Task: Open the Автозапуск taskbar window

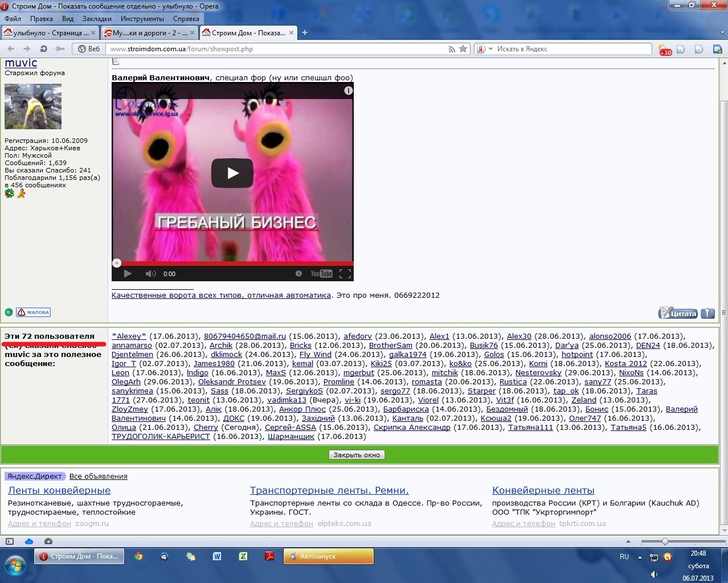Action: [x=329, y=556]
